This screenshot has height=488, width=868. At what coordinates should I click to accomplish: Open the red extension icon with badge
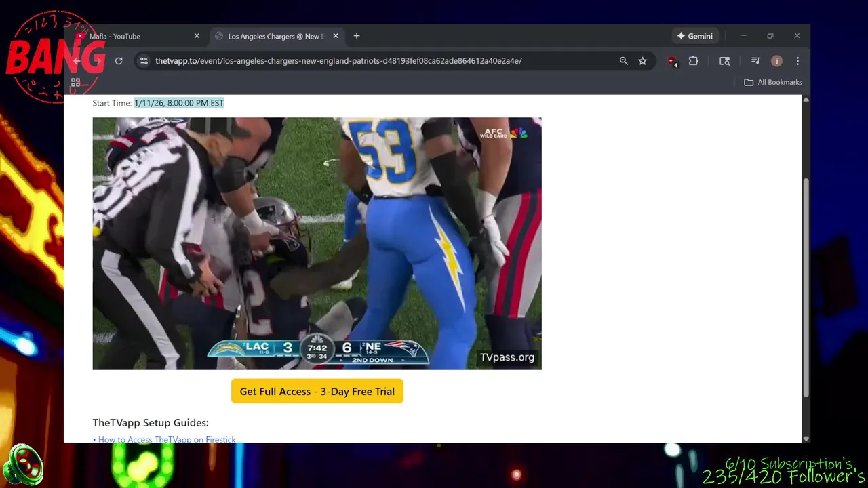(672, 61)
